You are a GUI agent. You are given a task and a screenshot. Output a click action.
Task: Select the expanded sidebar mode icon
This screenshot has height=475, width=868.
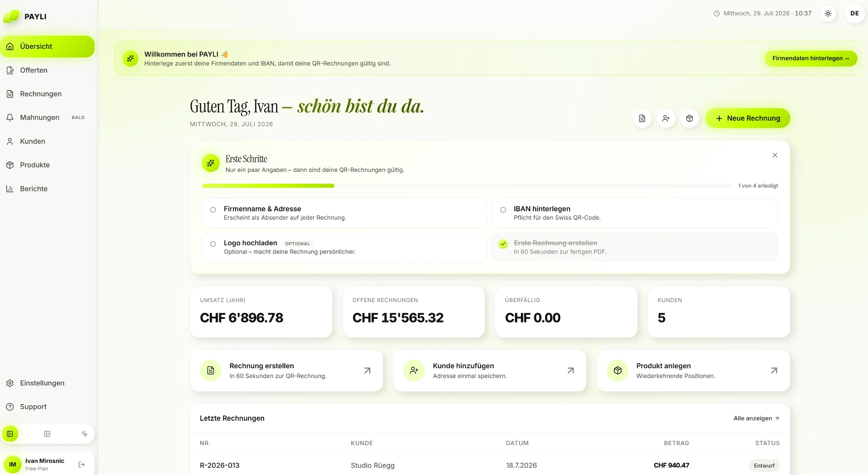(10, 434)
